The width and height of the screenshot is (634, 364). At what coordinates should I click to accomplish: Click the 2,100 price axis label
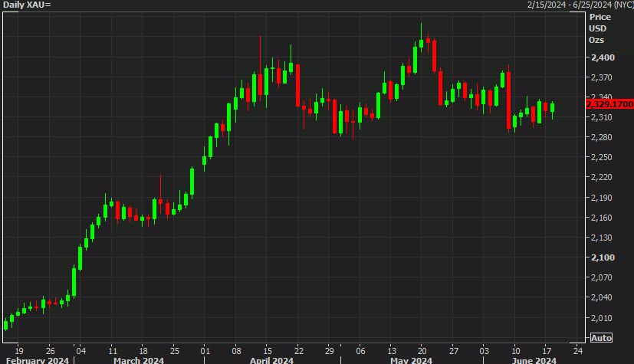(603, 257)
